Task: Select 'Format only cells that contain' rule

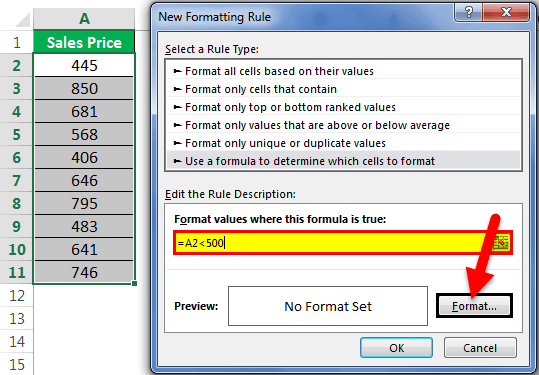Action: coord(343,89)
